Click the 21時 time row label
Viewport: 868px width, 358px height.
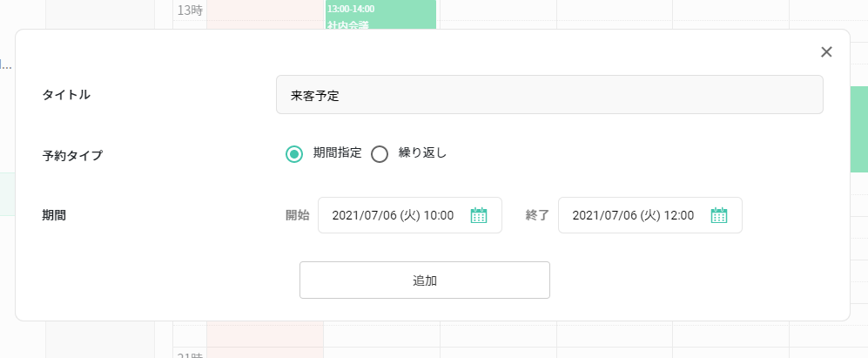click(189, 354)
